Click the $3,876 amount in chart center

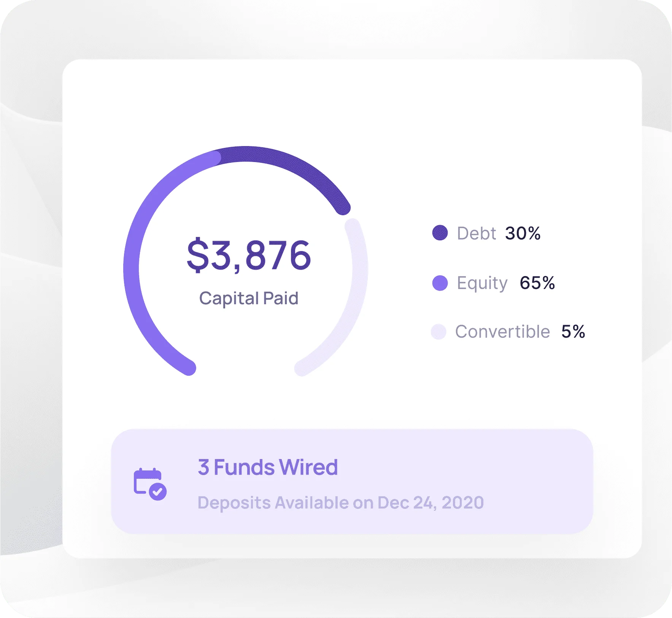[249, 254]
